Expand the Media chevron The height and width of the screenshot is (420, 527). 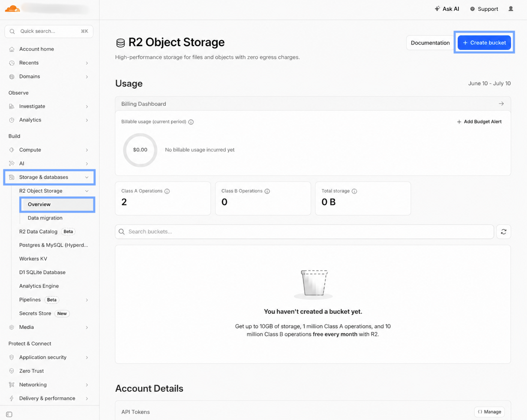87,327
